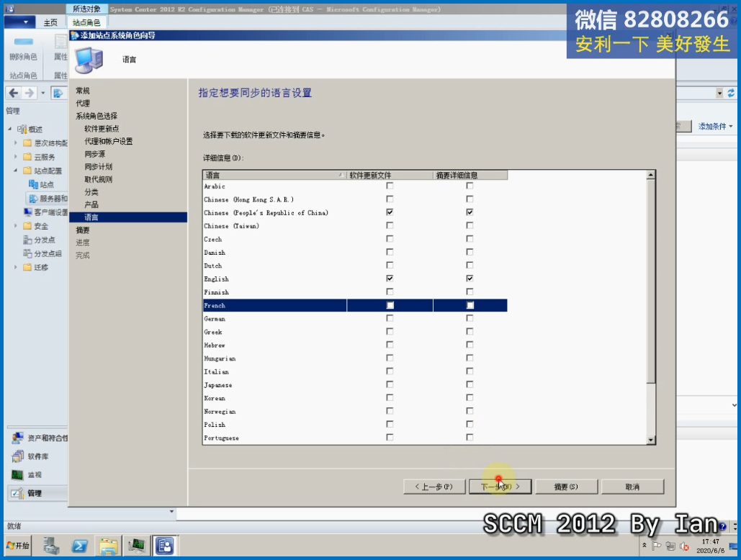This screenshot has height=560, width=741.
Task: Click the network tray icon
Action: click(670, 546)
